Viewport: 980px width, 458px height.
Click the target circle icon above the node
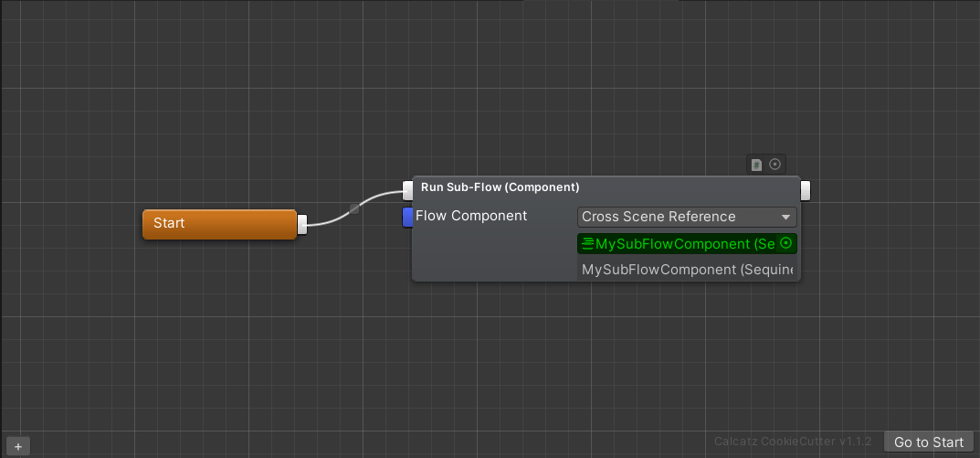coord(775,165)
